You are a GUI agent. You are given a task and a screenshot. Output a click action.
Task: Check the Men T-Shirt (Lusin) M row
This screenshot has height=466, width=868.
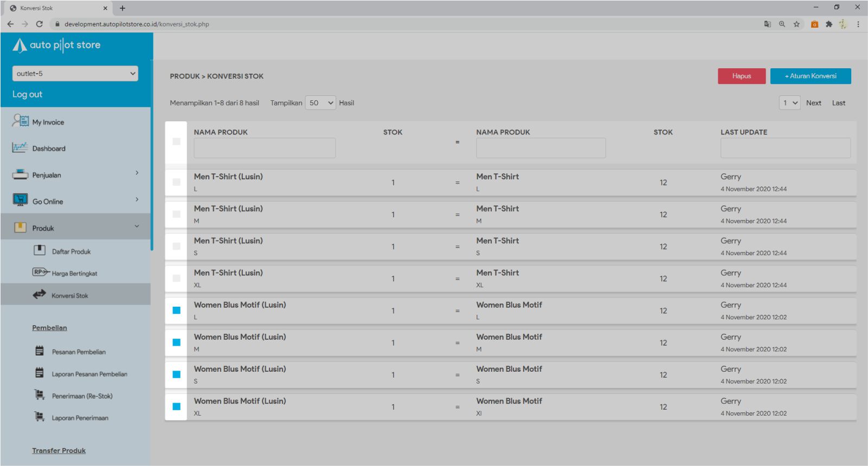[176, 214]
